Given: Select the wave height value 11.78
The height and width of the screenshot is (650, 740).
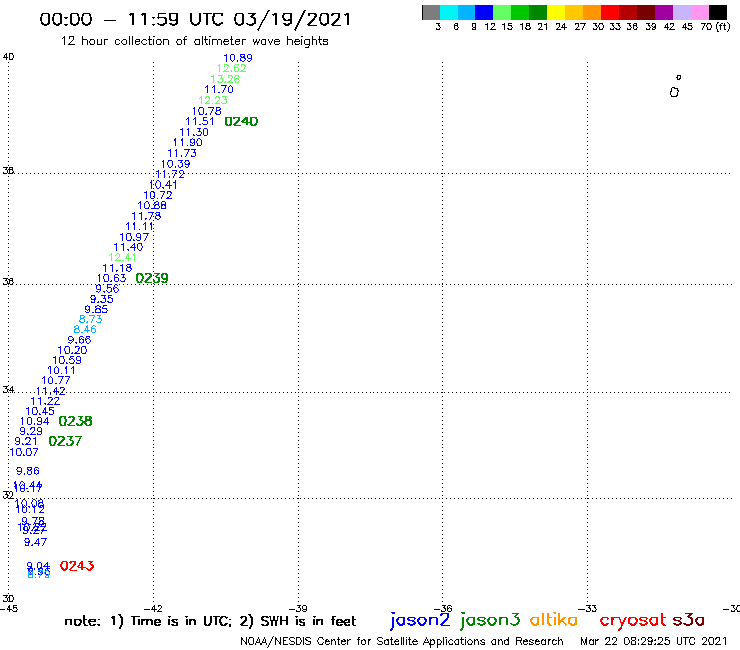Looking at the screenshot, I should pyautogui.click(x=146, y=216).
